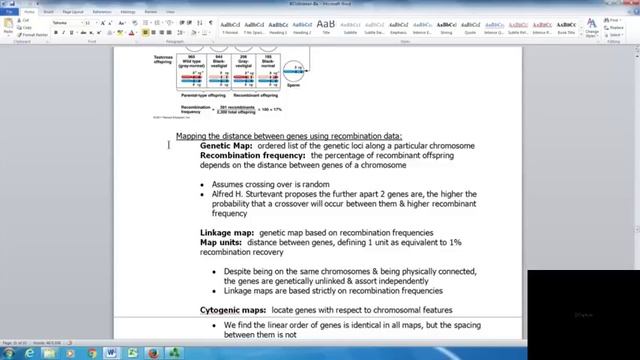This screenshot has width=640, height=360.
Task: Click the Word Help question mark icon
Action: coord(636,12)
